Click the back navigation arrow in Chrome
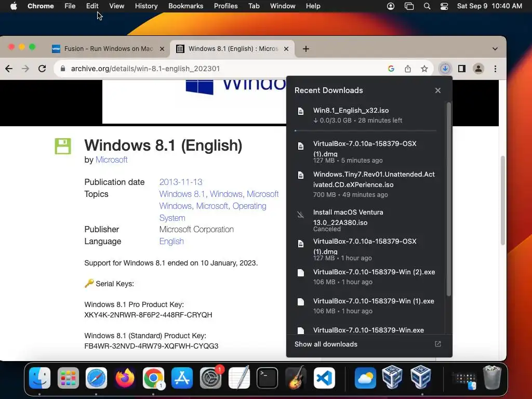This screenshot has height=399, width=532. click(x=9, y=69)
